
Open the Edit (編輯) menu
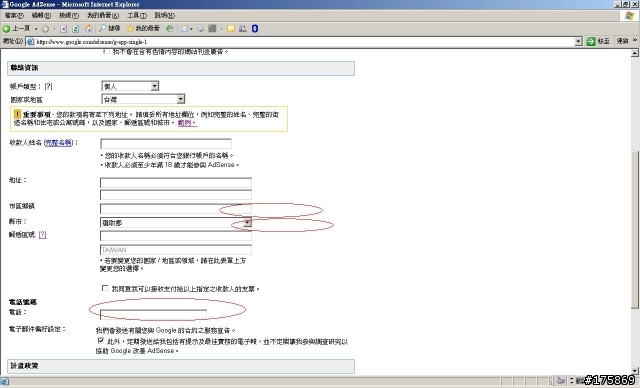41,16
